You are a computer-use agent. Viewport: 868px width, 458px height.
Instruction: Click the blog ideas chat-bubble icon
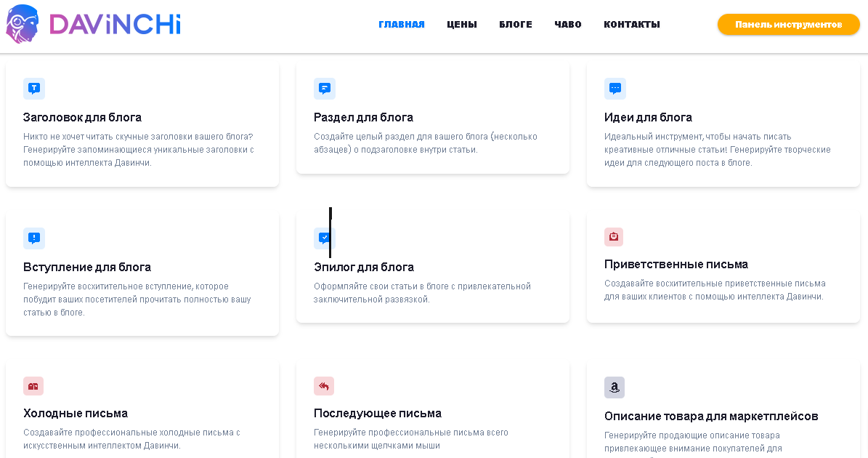coord(615,89)
